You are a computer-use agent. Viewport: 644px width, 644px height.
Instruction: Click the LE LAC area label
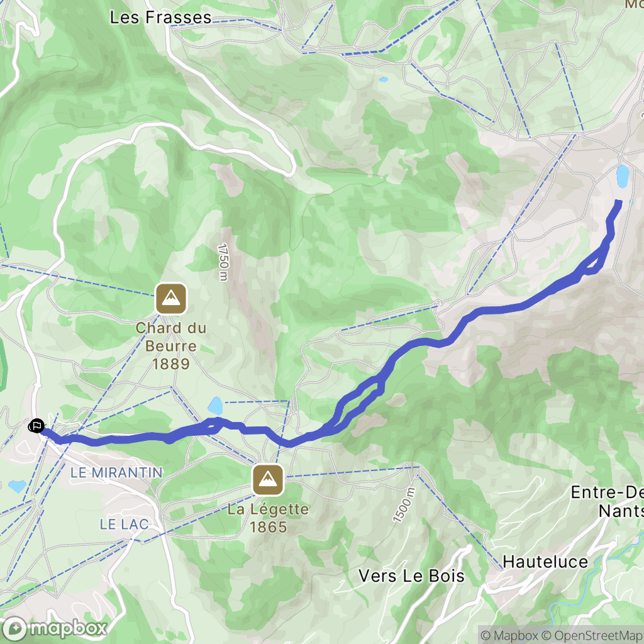pos(125,524)
